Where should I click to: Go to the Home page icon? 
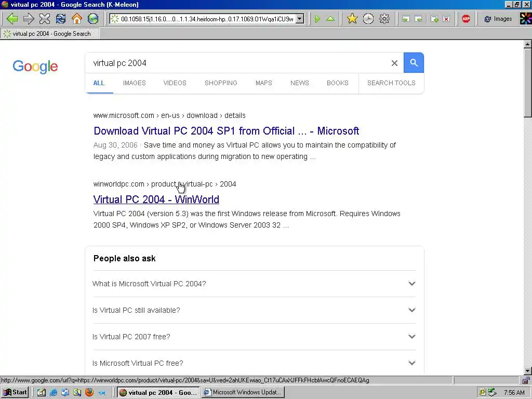pos(77,19)
